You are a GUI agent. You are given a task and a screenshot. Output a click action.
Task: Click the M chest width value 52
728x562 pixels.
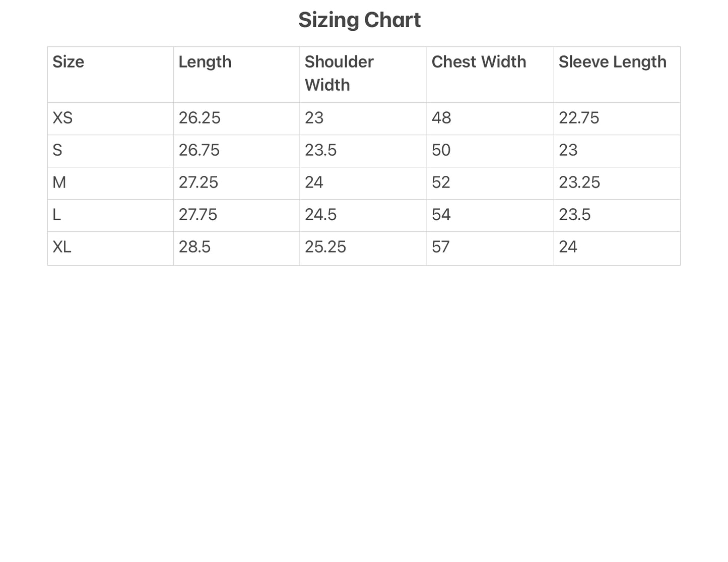pos(441,182)
